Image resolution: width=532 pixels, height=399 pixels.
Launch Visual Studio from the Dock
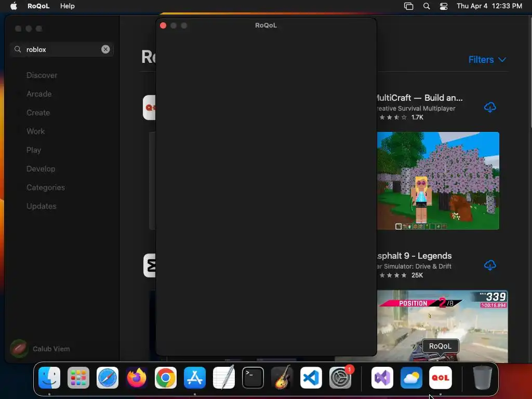click(x=382, y=378)
